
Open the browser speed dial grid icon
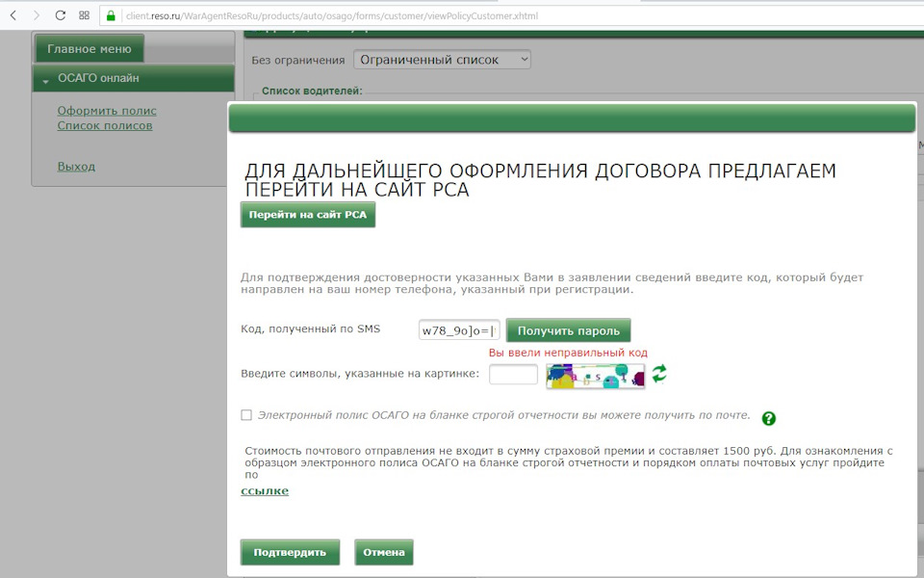(85, 15)
